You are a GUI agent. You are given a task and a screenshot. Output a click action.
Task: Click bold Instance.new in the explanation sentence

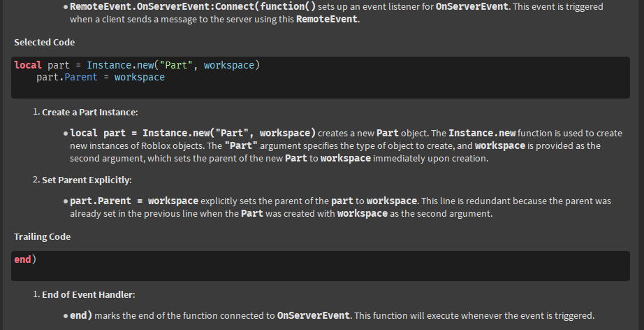[x=483, y=133]
